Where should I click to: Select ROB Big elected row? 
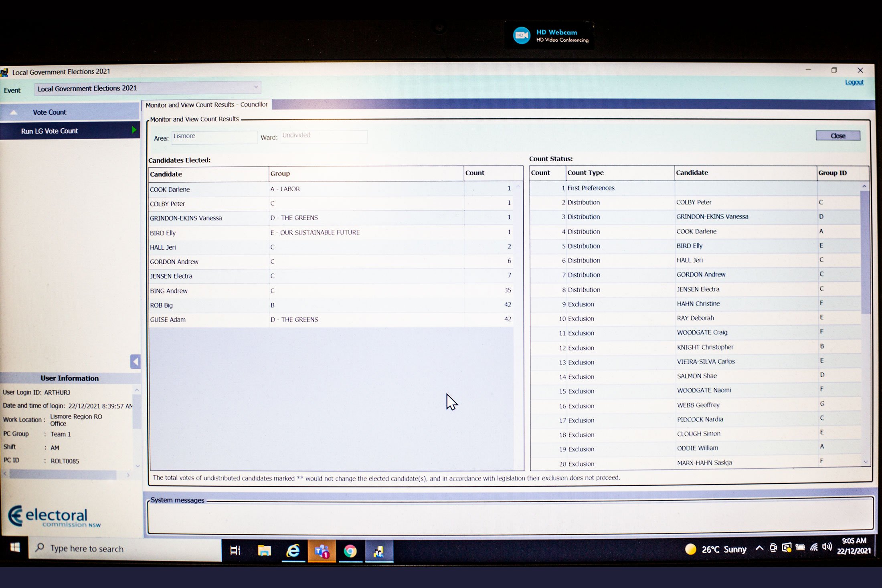331,305
